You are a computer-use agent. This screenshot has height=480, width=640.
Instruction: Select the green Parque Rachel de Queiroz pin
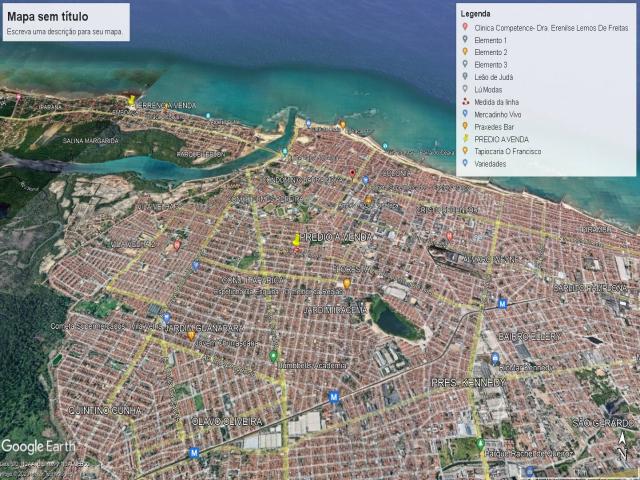coord(480,444)
